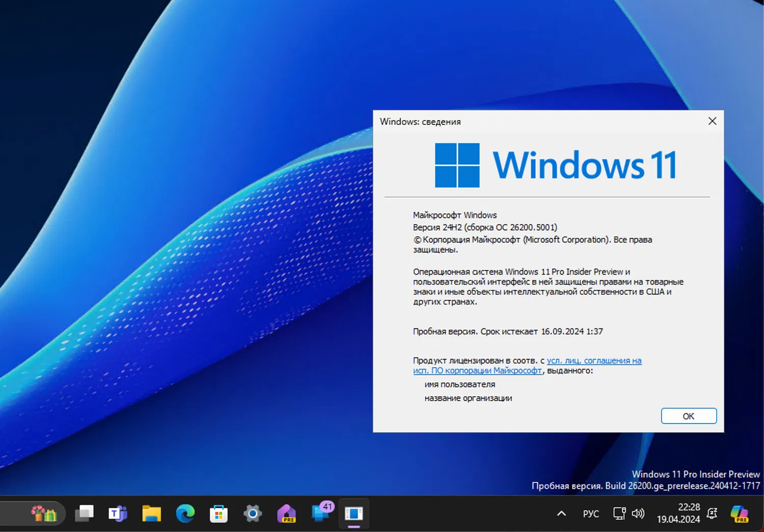This screenshot has height=532, width=764.
Task: Open the Widgets panel
Action: click(x=41, y=513)
